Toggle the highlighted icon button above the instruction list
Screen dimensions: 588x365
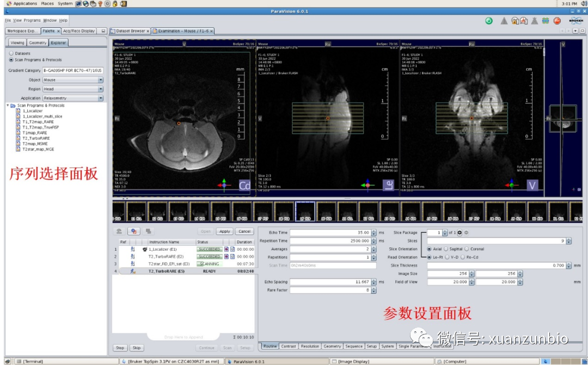tap(133, 231)
